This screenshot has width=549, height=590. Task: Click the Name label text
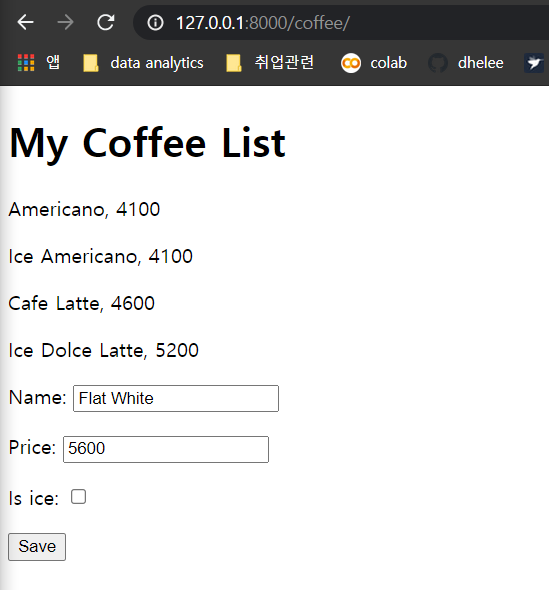pyautogui.click(x=37, y=397)
